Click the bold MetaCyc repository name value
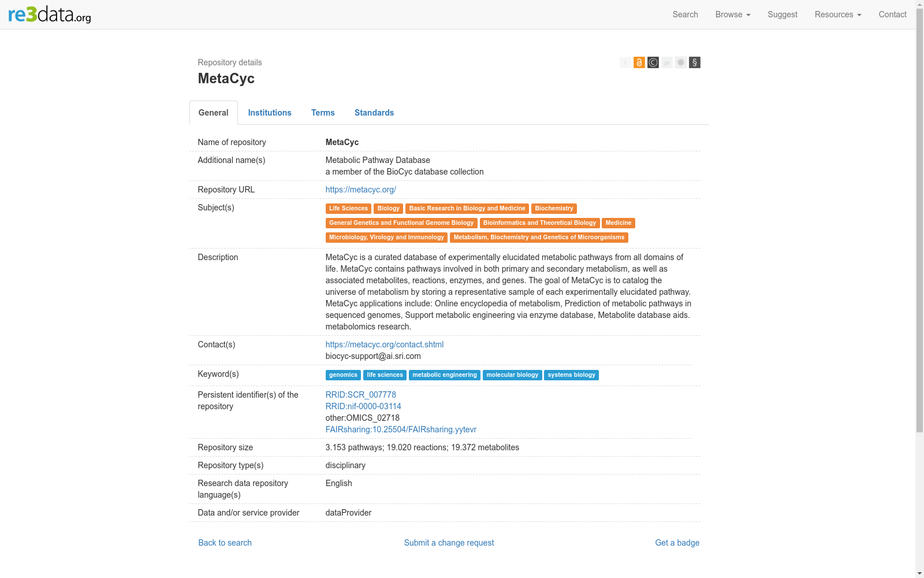Image resolution: width=924 pixels, height=578 pixels. (342, 142)
